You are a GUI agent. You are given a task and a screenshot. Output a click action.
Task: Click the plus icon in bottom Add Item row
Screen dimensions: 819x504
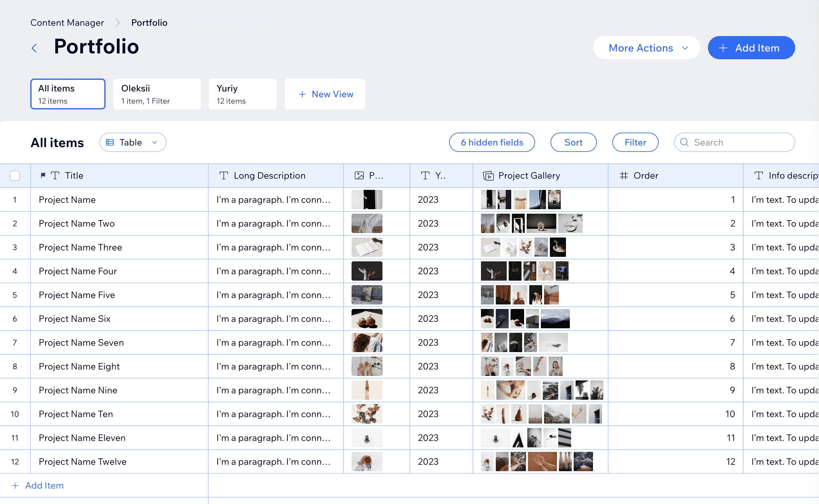15,485
